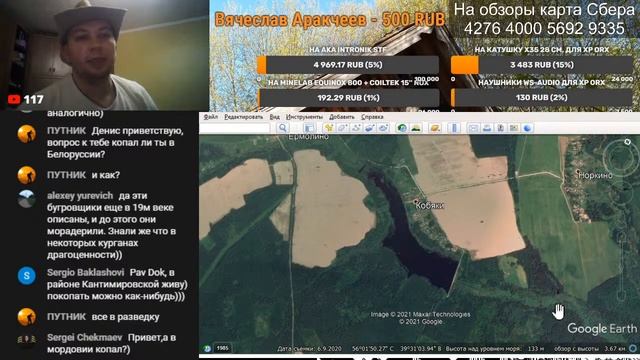Open the Вид menu
Image resolution: width=640 pixels, height=360 pixels.
(x=275, y=117)
